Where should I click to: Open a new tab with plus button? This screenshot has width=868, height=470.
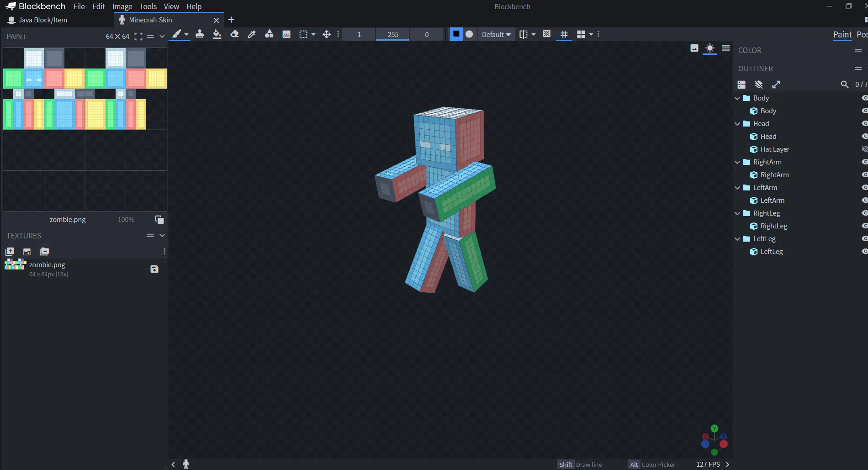click(231, 20)
